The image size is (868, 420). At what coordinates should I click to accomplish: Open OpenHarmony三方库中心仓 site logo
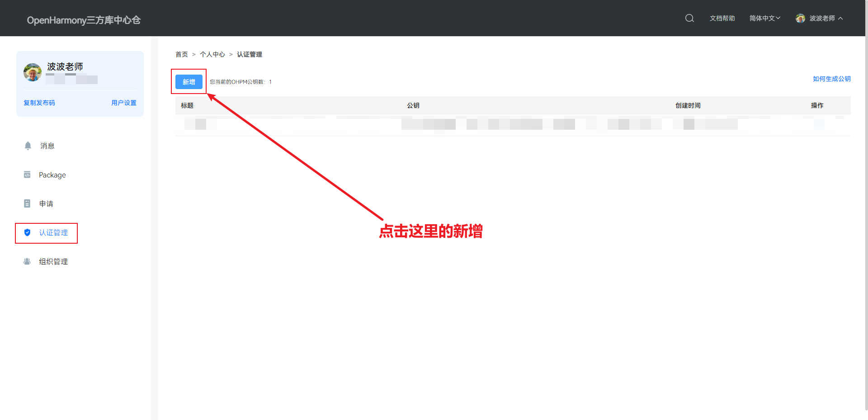[84, 20]
